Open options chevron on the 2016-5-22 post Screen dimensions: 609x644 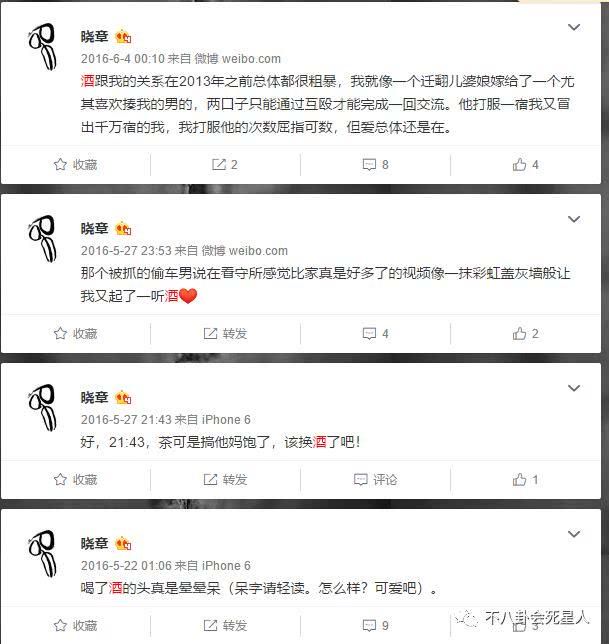click(574, 534)
